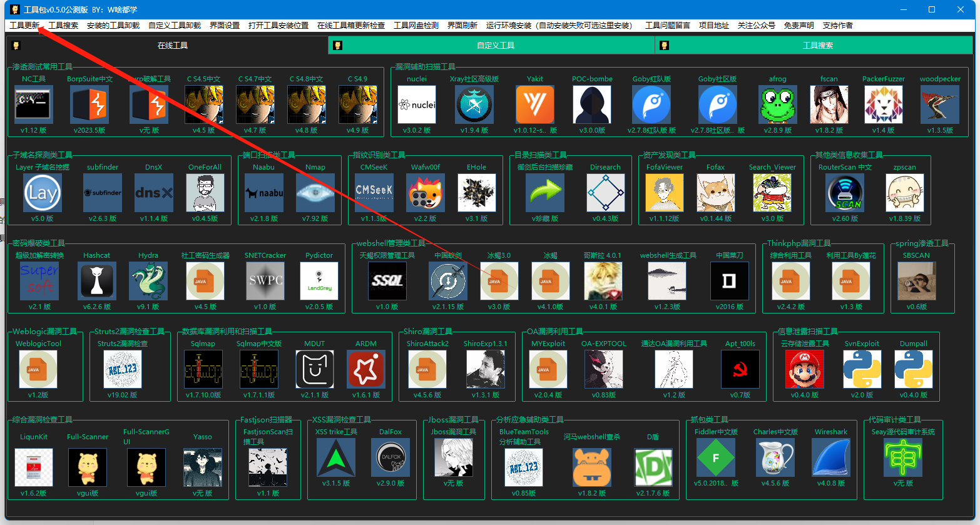
Task: Launch the Yakit tool icon
Action: click(535, 104)
